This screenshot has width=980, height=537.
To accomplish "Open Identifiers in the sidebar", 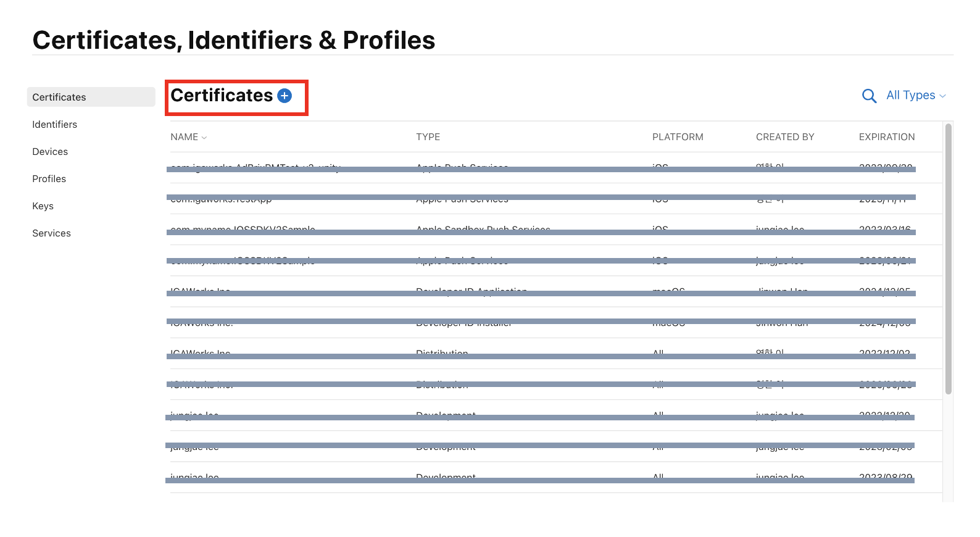I will (55, 124).
